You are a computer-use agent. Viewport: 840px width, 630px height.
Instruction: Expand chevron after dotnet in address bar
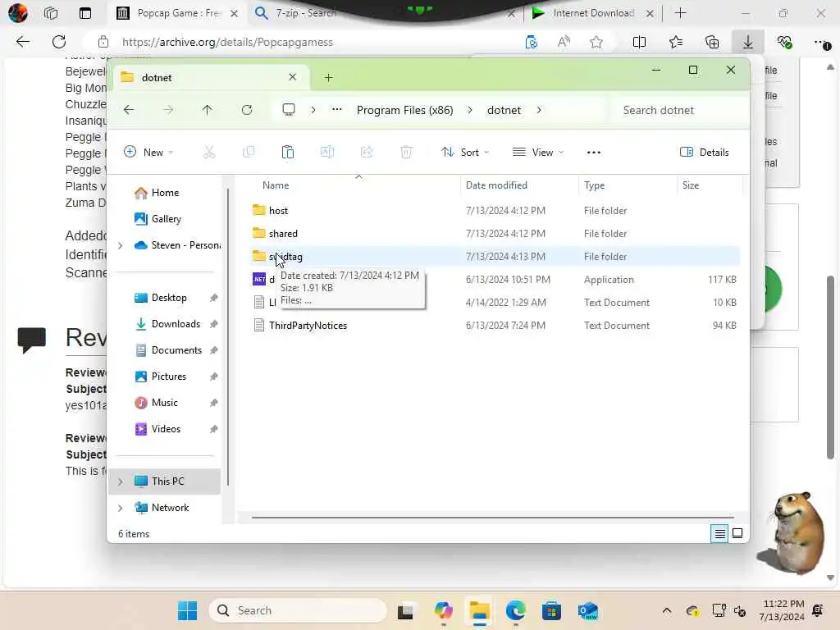point(539,110)
